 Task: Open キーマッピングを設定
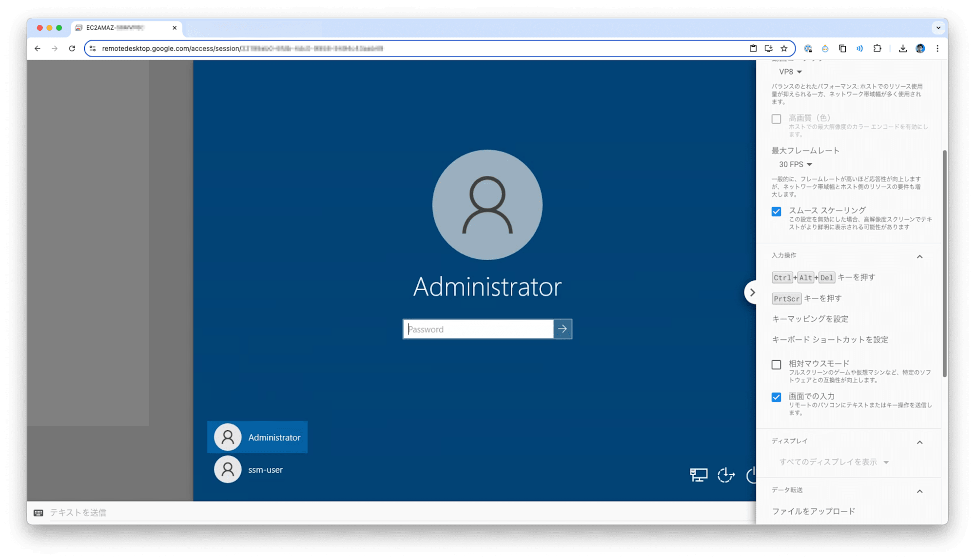pyautogui.click(x=810, y=319)
